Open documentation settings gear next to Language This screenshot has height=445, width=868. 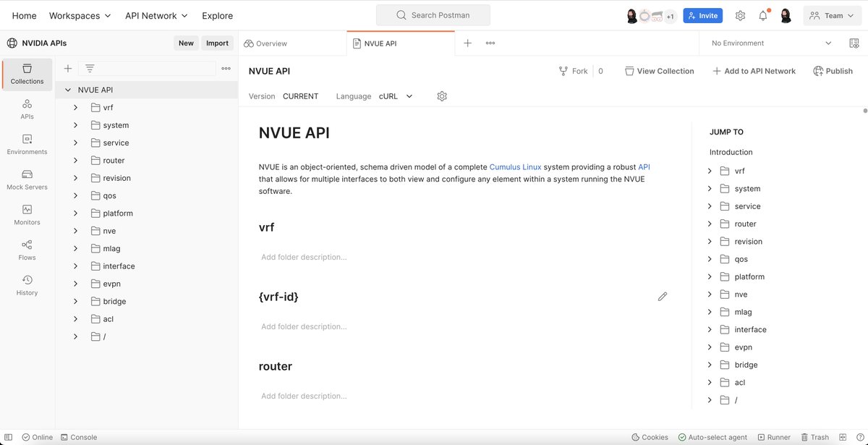point(442,96)
